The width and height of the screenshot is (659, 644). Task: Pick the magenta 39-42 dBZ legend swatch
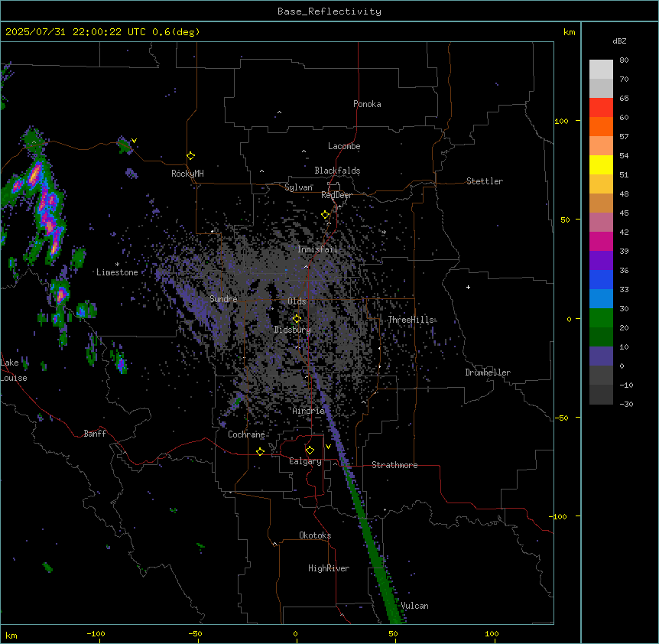(x=601, y=241)
